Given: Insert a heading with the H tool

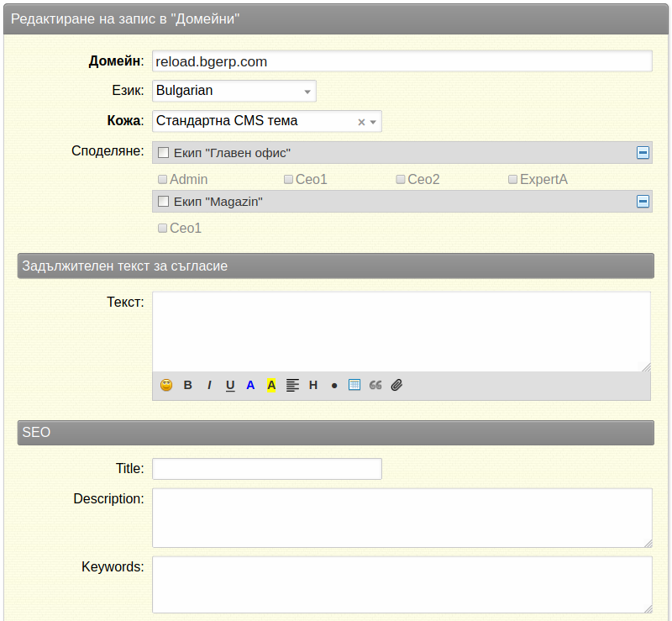Looking at the screenshot, I should (313, 385).
